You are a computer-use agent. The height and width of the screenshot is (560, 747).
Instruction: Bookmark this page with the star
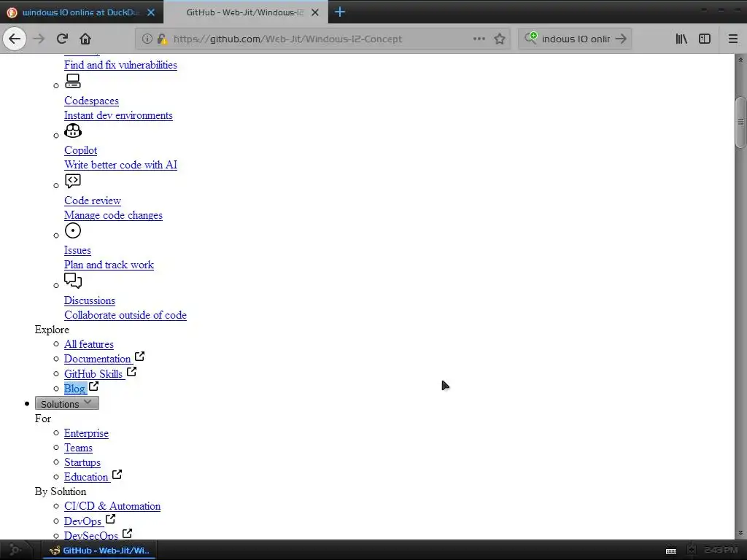(499, 39)
